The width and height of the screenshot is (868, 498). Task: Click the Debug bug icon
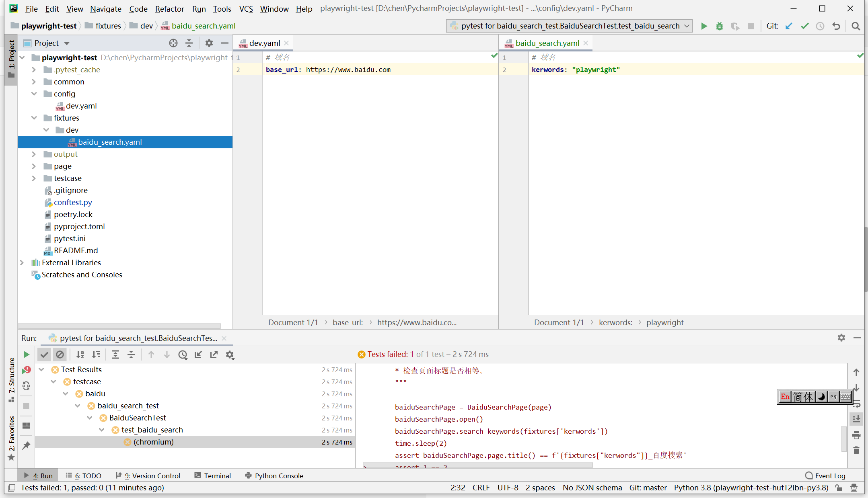pyautogui.click(x=720, y=26)
